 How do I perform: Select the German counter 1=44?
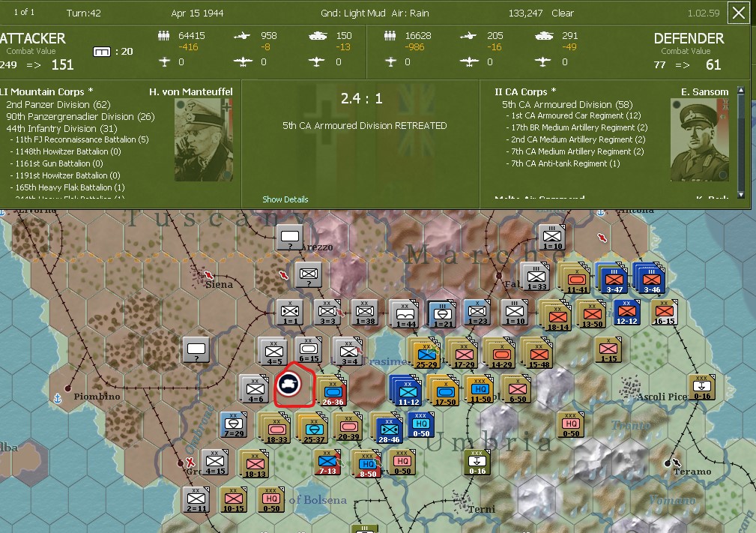(x=405, y=315)
